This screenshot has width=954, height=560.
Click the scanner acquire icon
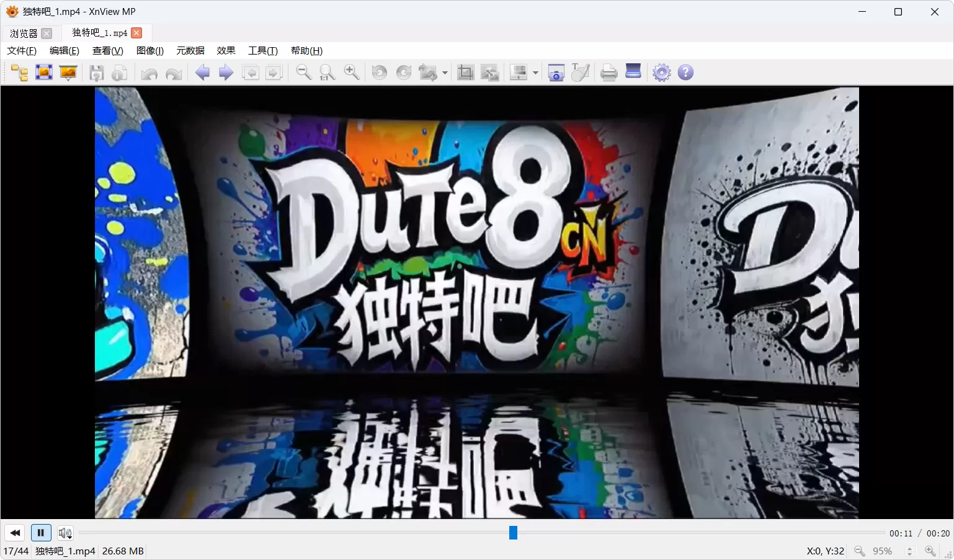click(633, 73)
